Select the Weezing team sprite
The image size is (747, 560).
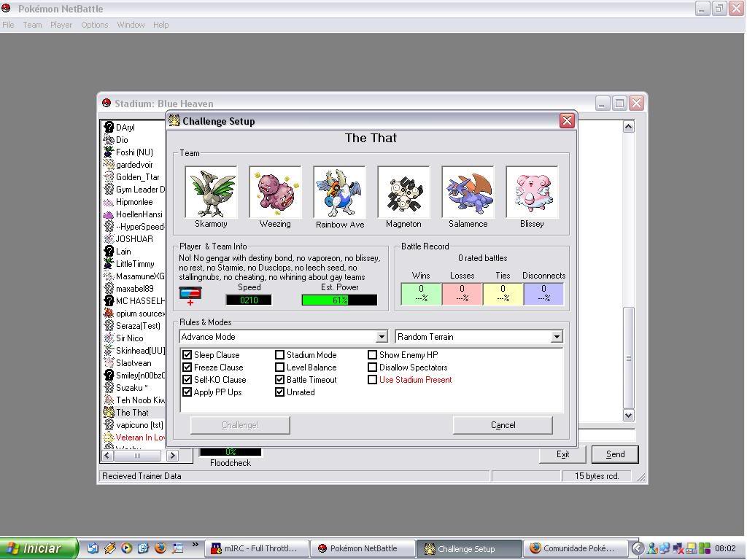point(275,192)
